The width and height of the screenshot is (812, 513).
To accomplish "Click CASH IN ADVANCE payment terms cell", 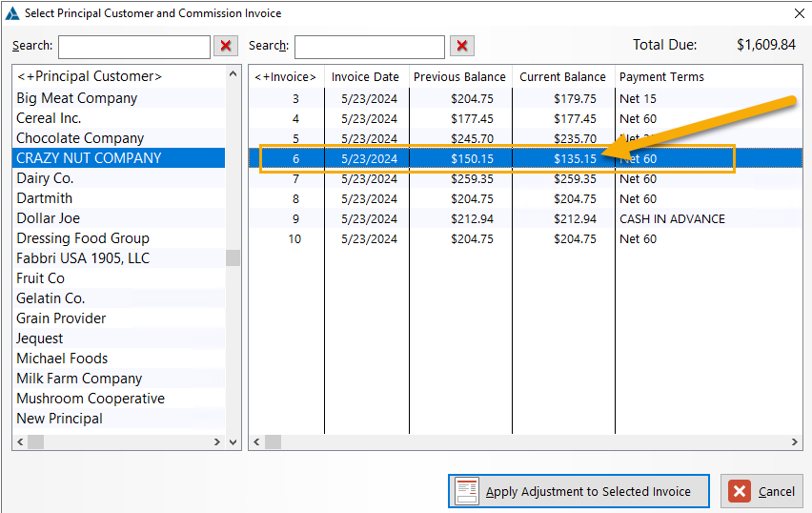I will 672,218.
